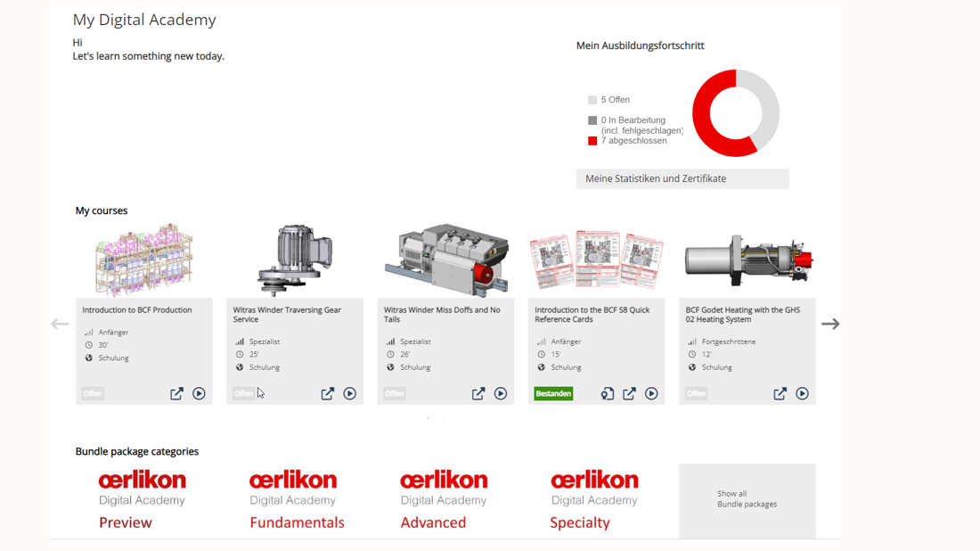Play the BCF S8 Quick Reference Cards course
Viewport: 980px width, 551px height.
click(651, 393)
